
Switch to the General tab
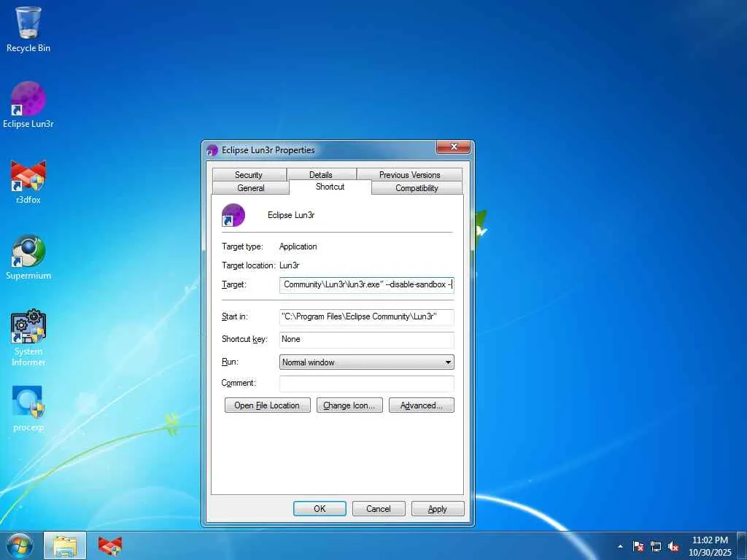[x=251, y=187]
